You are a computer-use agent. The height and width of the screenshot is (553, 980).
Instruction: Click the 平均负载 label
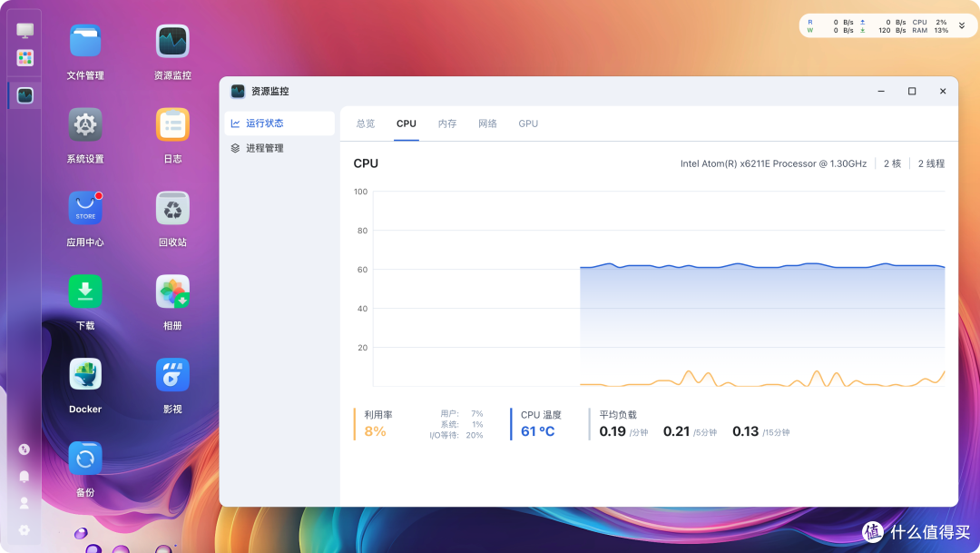(x=618, y=415)
